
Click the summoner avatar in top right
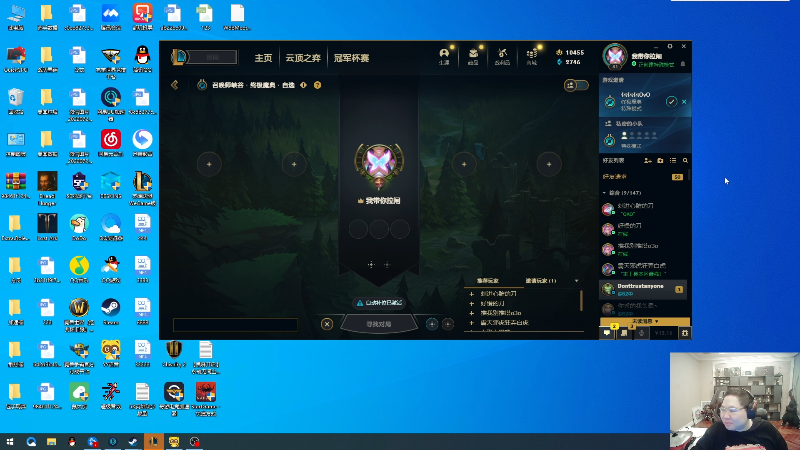point(615,57)
